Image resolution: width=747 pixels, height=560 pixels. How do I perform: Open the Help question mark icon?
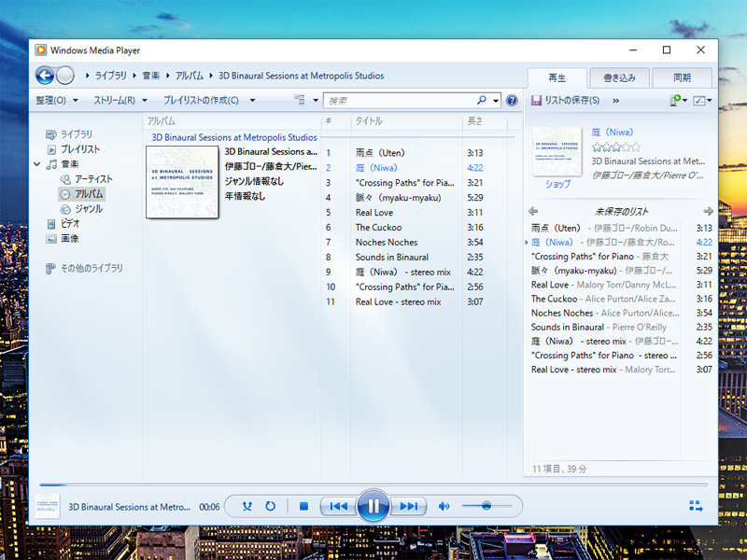pos(512,100)
